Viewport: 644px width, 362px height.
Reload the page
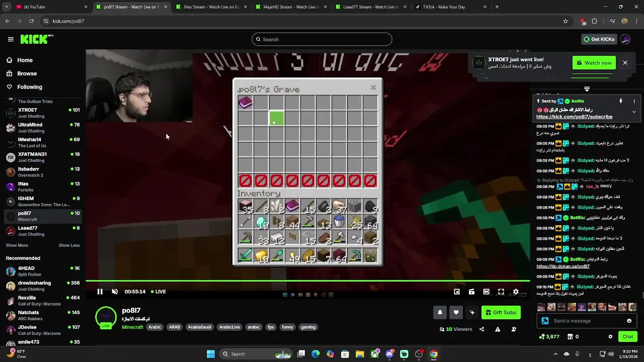[31, 21]
